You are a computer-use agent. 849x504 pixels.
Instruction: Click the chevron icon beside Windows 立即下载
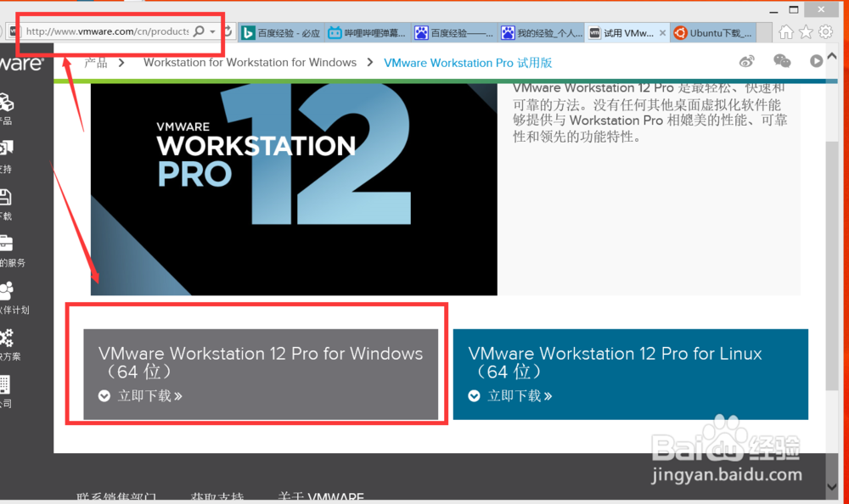[x=104, y=396]
